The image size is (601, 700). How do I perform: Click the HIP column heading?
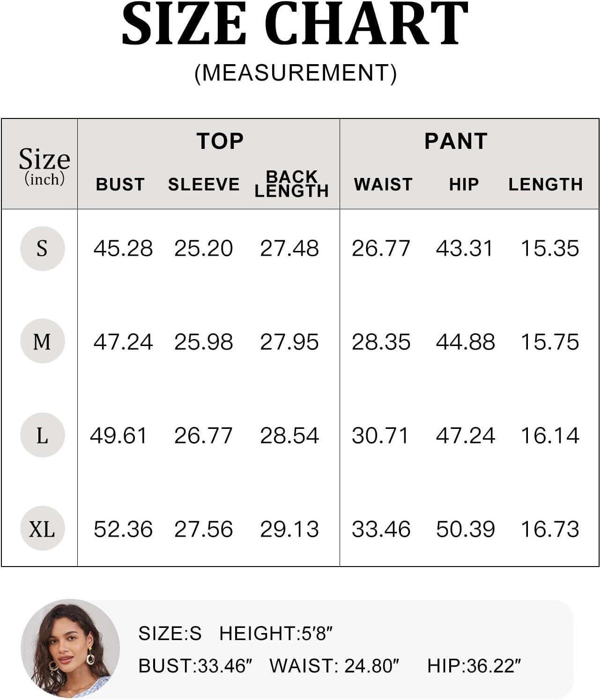[464, 184]
